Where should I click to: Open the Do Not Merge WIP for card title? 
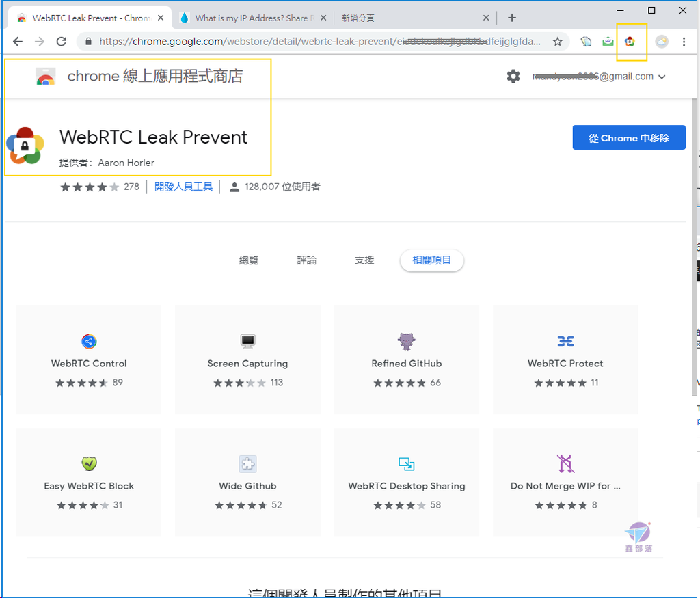(x=565, y=485)
